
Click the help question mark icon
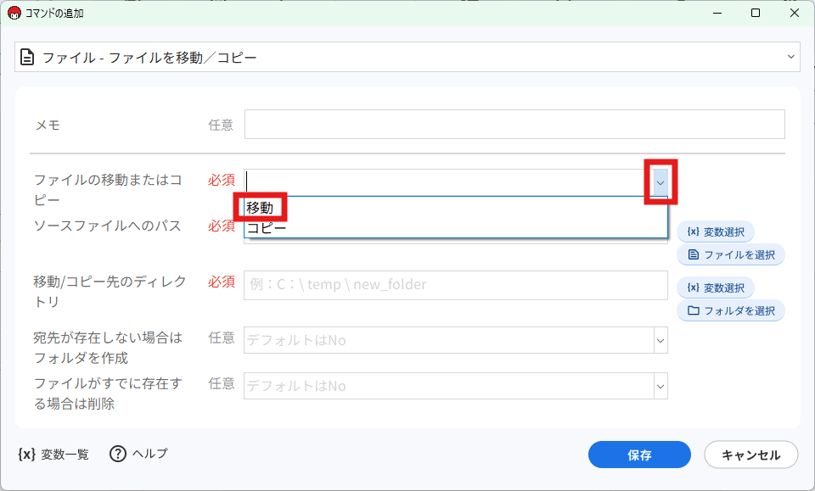118,454
